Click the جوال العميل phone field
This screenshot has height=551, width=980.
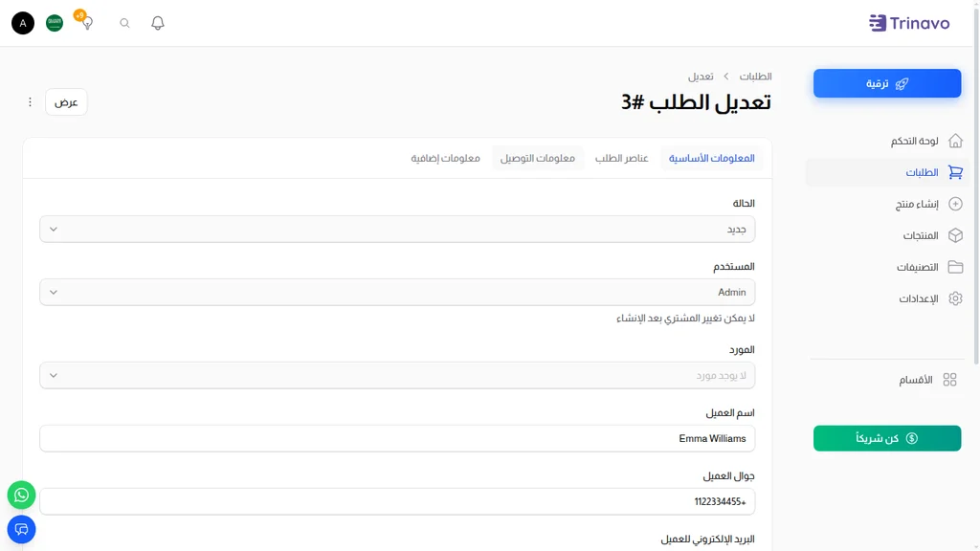click(x=397, y=501)
